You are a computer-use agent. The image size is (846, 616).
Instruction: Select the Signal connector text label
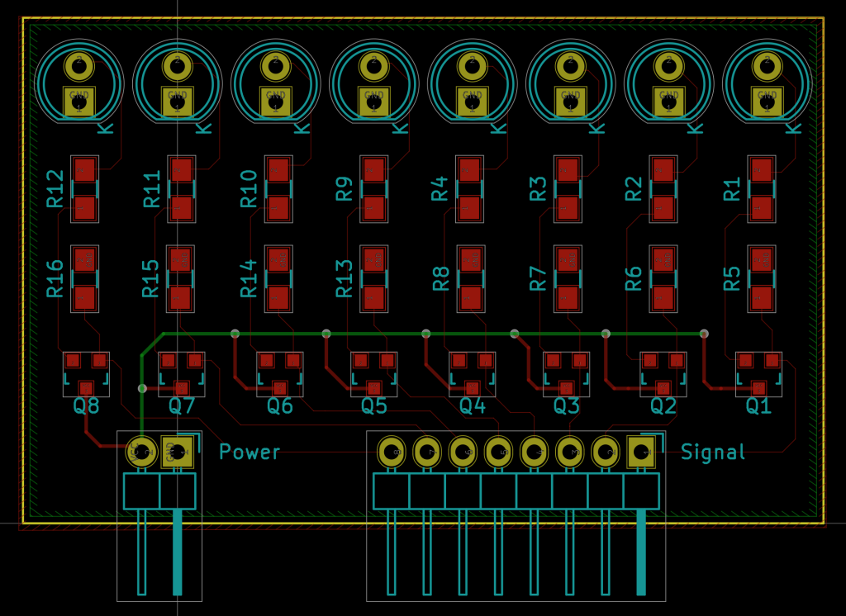(713, 453)
